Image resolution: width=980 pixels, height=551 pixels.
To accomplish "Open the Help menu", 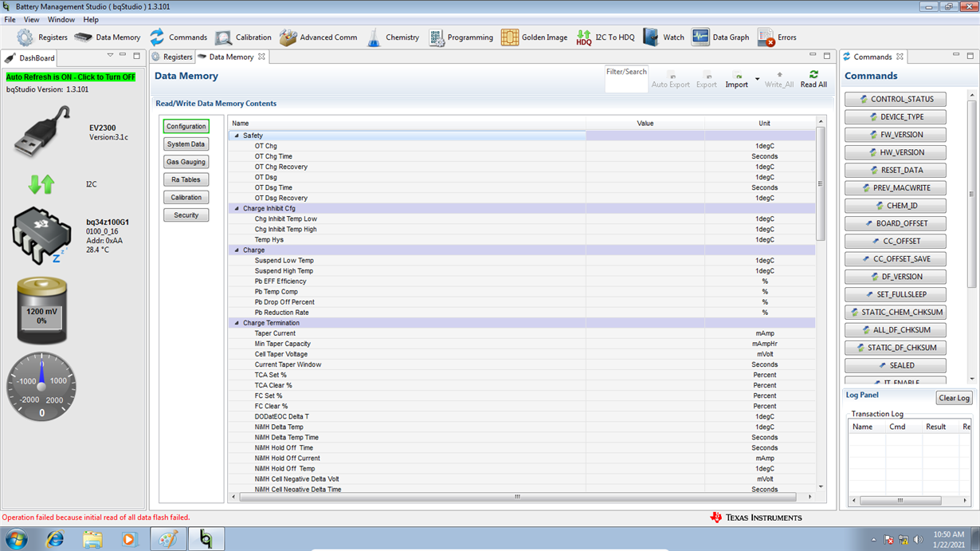I will (x=91, y=20).
